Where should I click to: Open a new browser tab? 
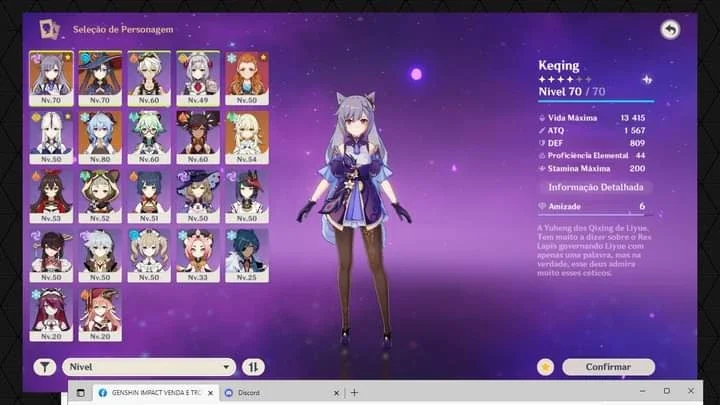point(354,393)
